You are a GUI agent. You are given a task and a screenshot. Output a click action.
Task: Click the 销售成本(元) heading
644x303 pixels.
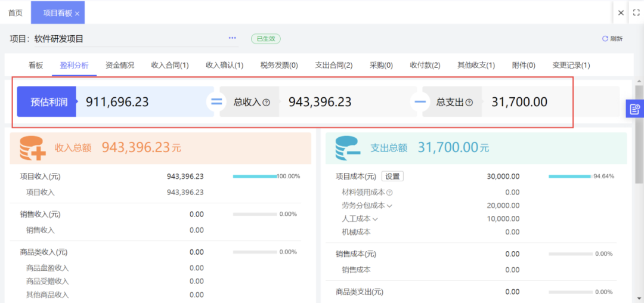[355, 254]
